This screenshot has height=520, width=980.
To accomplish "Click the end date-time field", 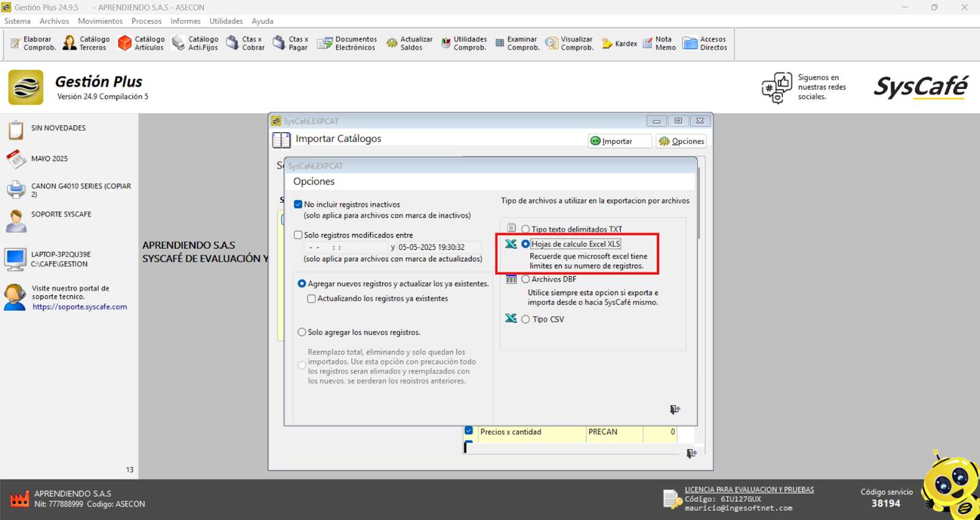I will 431,247.
